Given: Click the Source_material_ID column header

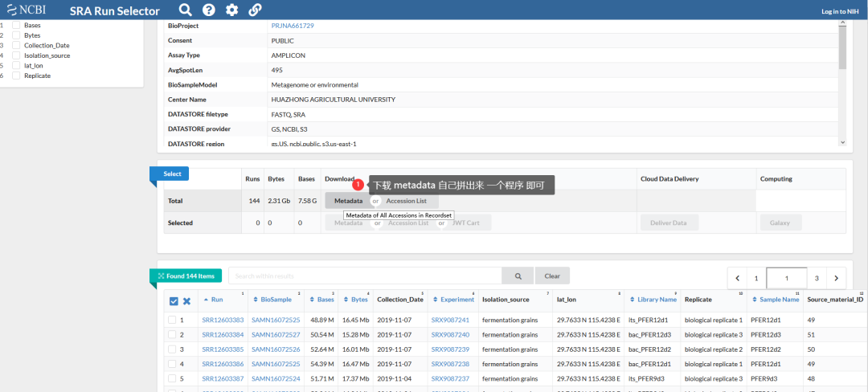Looking at the screenshot, I should [835, 299].
